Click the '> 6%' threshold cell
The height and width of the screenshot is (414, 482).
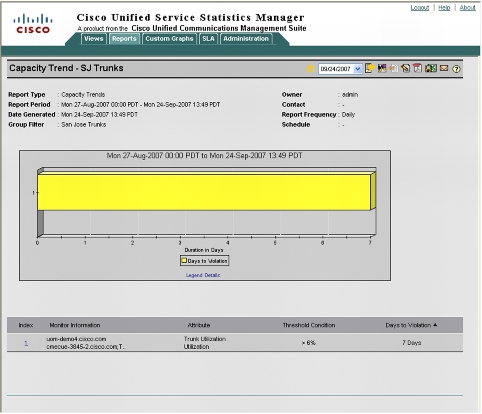click(308, 343)
